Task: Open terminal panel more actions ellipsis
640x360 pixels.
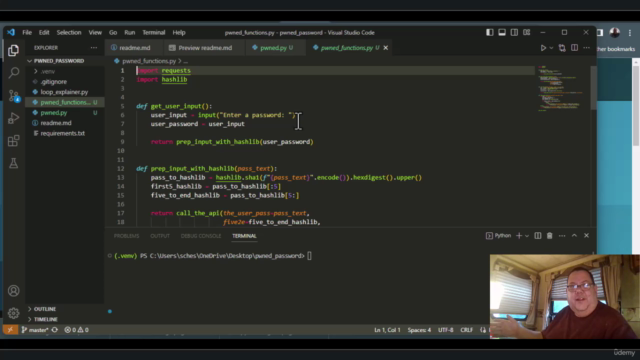Action: 562,236
